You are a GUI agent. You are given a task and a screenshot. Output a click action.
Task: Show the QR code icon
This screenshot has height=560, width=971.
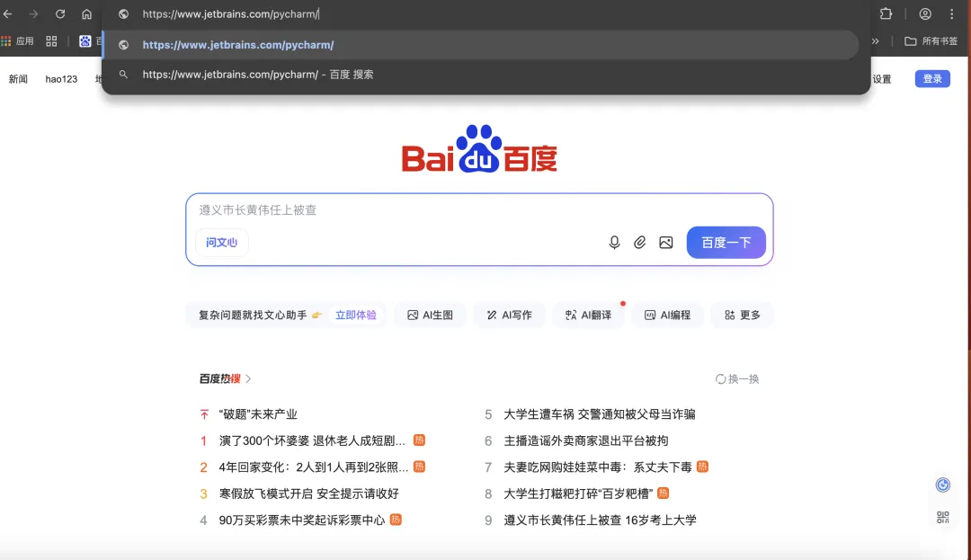942,518
